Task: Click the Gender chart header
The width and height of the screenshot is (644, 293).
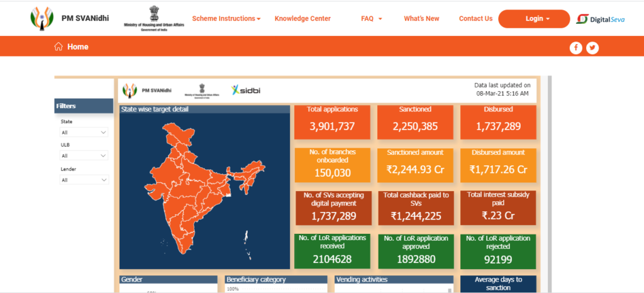Action: (169, 279)
